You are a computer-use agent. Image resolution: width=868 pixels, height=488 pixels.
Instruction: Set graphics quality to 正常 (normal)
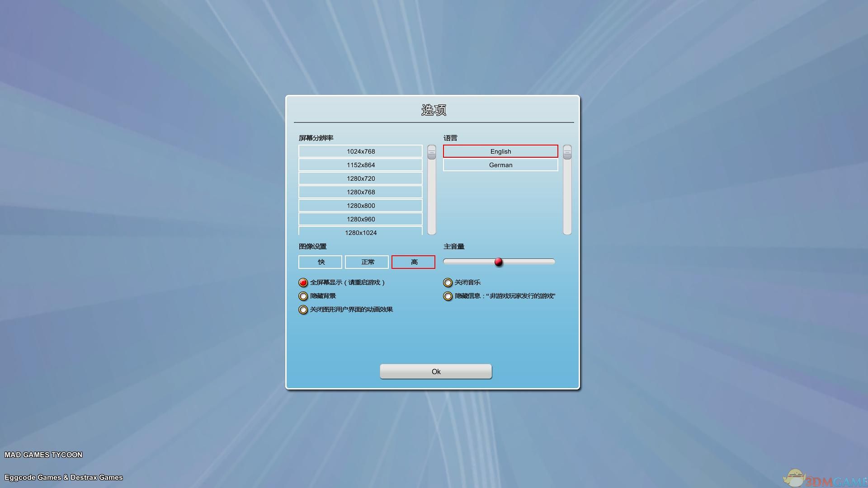pos(367,262)
